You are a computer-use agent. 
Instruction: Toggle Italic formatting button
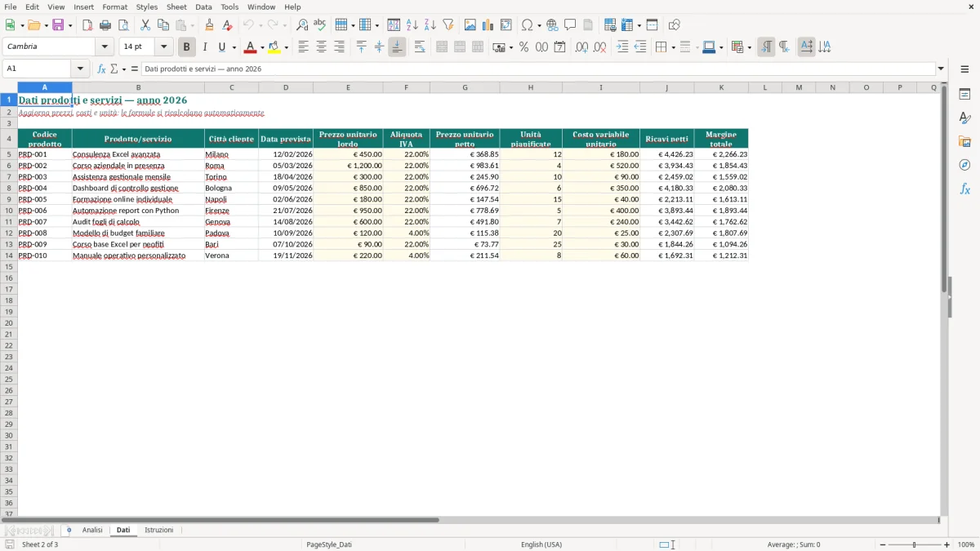click(205, 47)
